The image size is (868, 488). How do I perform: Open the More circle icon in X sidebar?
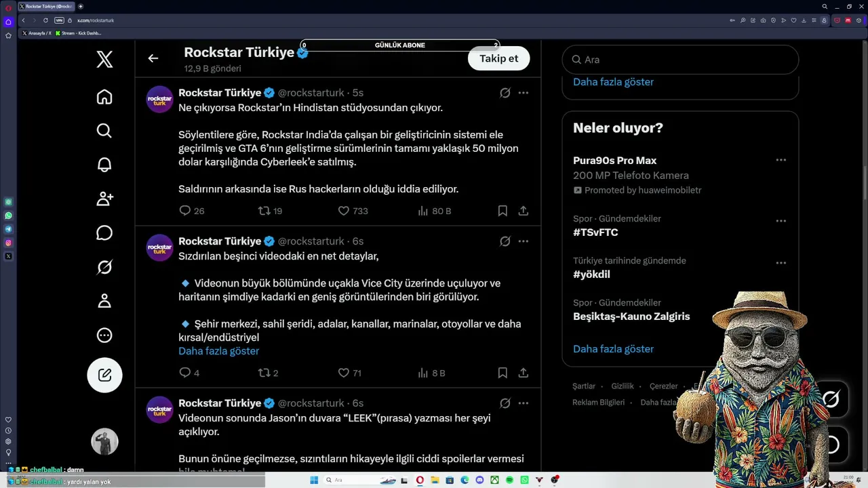[x=104, y=335]
